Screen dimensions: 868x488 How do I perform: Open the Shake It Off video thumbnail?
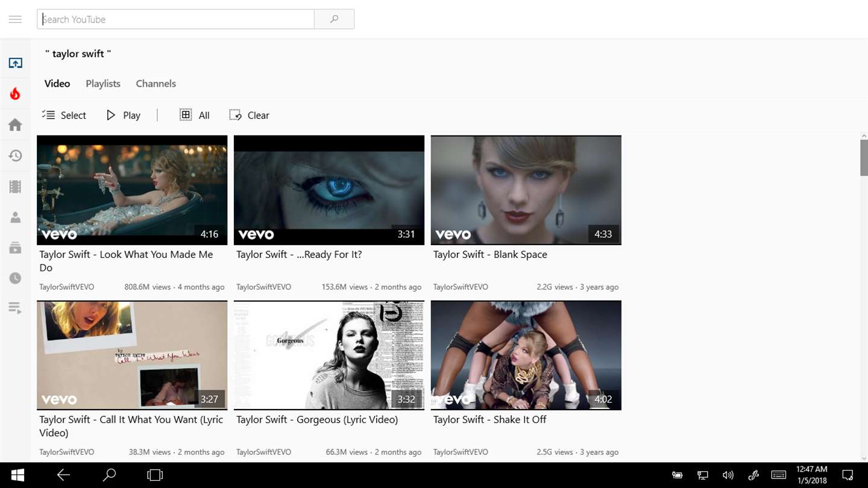tap(526, 355)
